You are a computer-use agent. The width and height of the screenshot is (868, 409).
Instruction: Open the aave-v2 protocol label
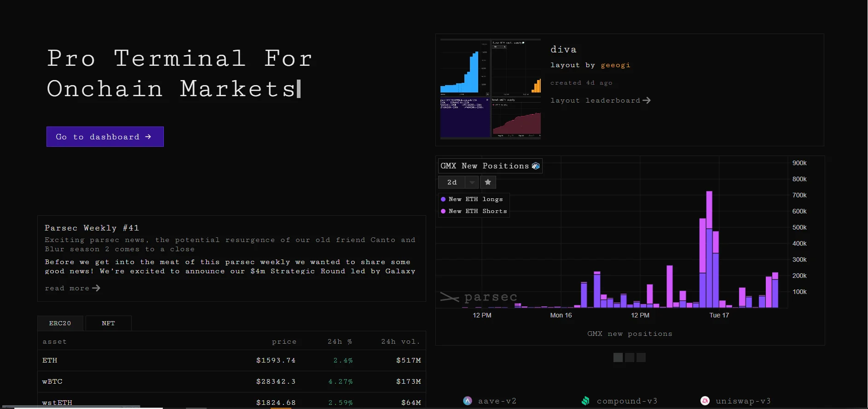coord(498,401)
